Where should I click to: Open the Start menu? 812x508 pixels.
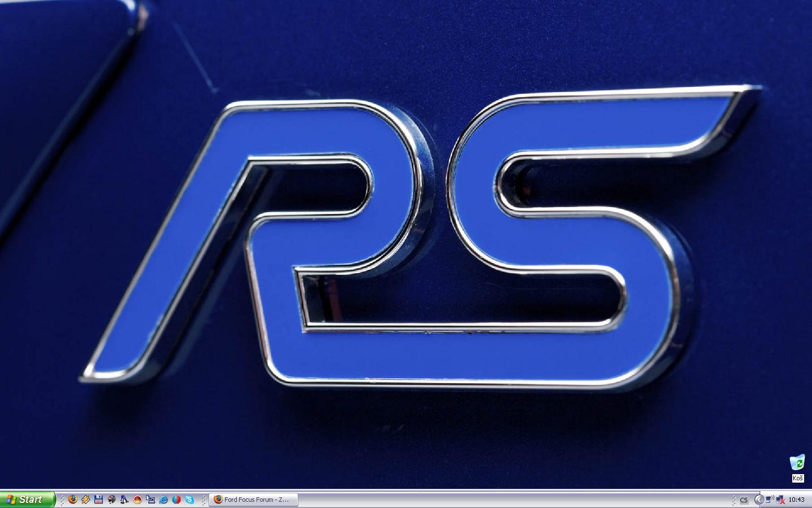pyautogui.click(x=27, y=500)
